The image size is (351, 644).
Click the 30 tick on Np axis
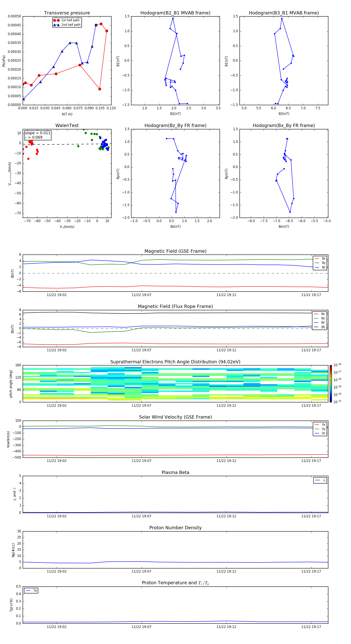click(19, 531)
